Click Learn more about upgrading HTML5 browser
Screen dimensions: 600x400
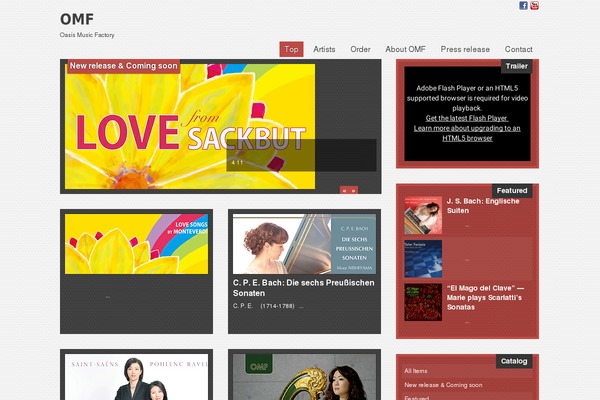pyautogui.click(x=467, y=133)
